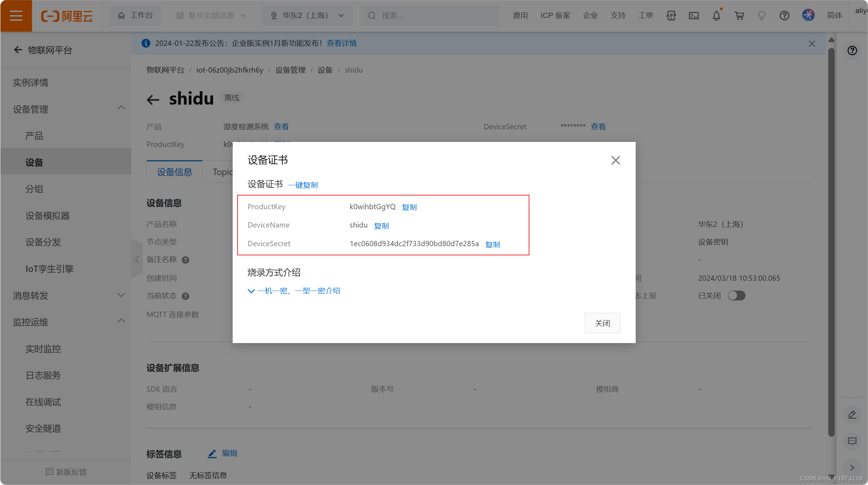Click help icon next to 当前状态
Viewport: 868px width, 485px height.
(x=185, y=296)
